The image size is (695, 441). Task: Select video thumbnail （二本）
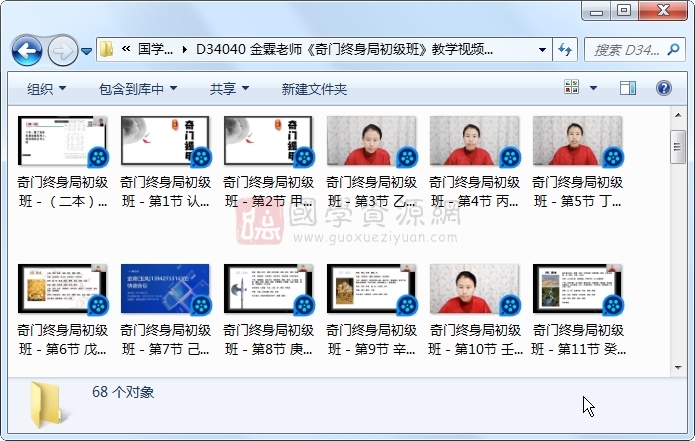point(62,140)
